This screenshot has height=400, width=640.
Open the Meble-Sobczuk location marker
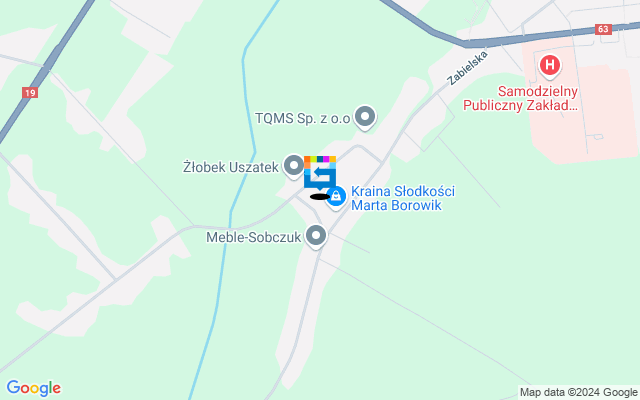(x=316, y=236)
